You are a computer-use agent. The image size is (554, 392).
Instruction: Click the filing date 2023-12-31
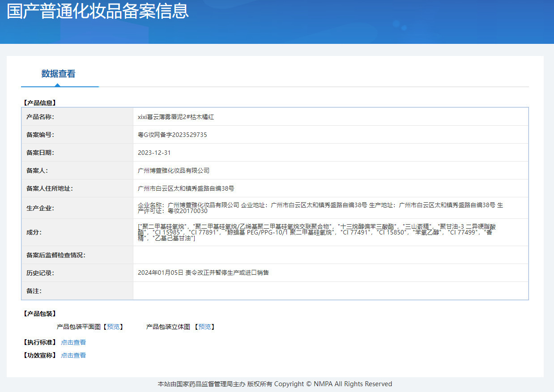point(154,153)
